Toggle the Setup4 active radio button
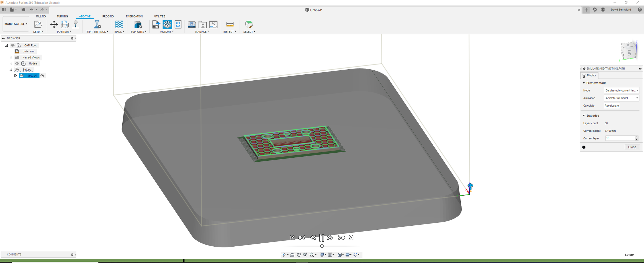The height and width of the screenshot is (263, 644). point(42,76)
